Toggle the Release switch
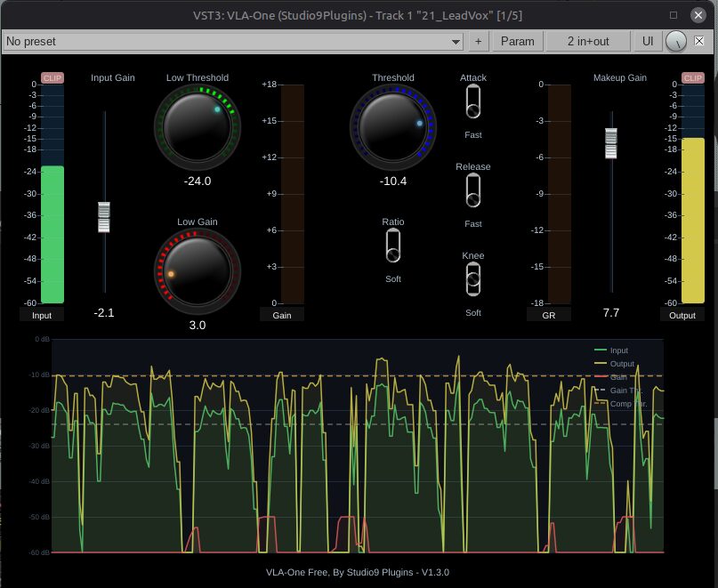718x588 pixels. point(473,191)
